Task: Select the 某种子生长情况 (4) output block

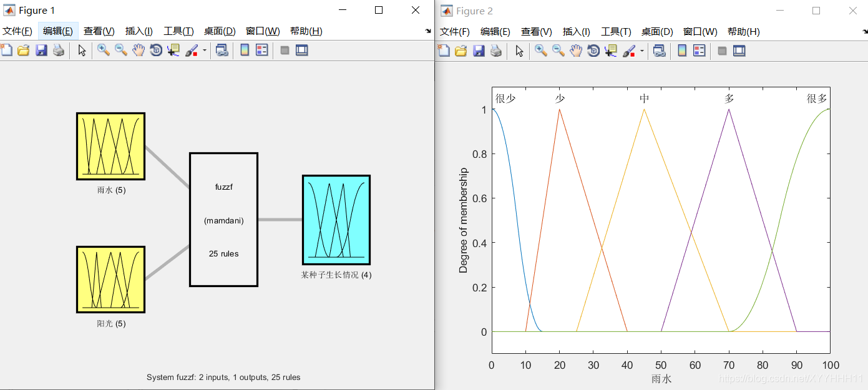Action: pos(336,220)
